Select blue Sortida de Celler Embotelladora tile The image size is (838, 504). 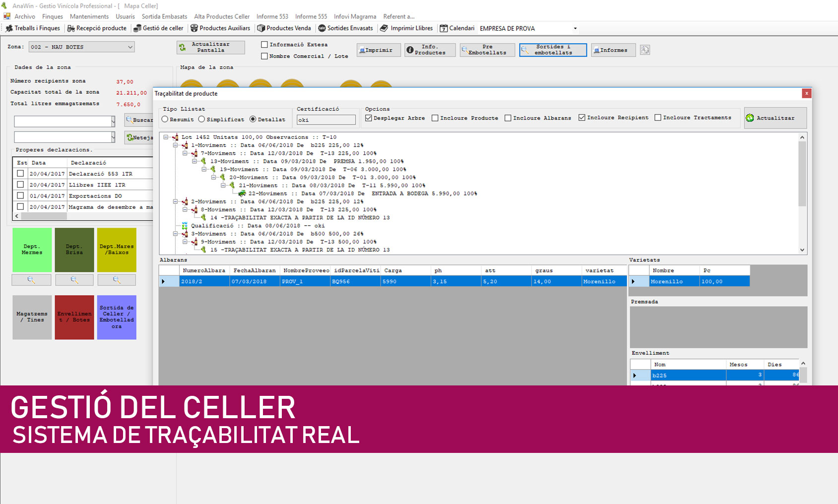tap(117, 317)
